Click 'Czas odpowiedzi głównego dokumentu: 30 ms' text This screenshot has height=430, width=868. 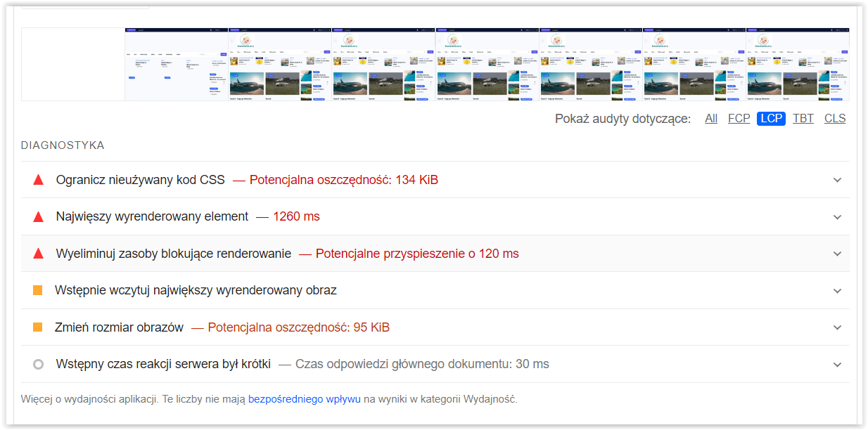pos(422,364)
